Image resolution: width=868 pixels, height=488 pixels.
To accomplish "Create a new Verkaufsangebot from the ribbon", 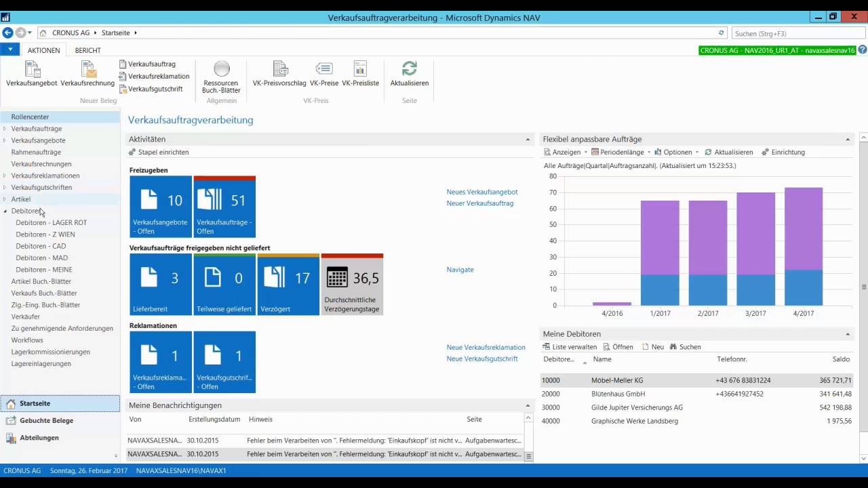I will pos(32,74).
